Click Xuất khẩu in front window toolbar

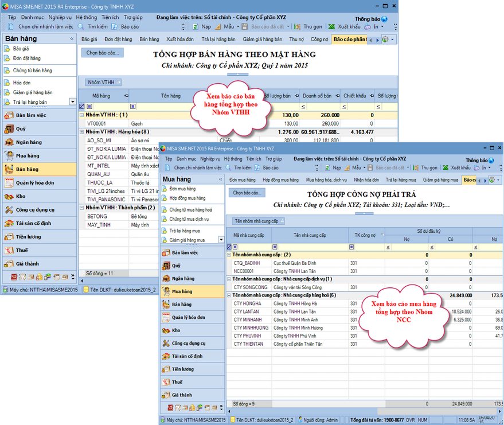click(457, 168)
